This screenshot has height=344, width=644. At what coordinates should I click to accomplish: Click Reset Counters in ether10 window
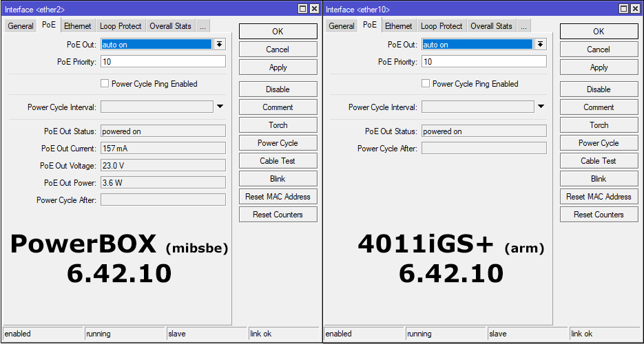click(x=599, y=215)
